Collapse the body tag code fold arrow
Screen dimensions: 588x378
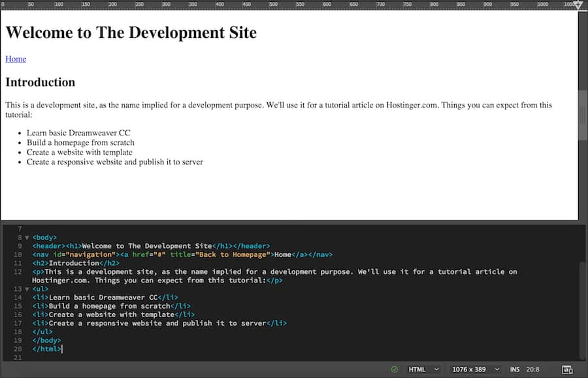27,237
